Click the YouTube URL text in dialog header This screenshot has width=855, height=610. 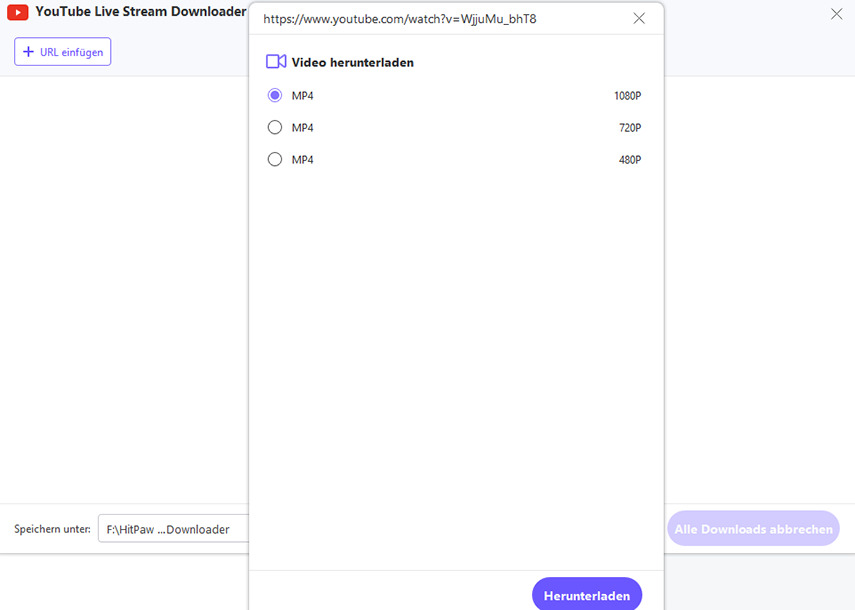tap(400, 19)
